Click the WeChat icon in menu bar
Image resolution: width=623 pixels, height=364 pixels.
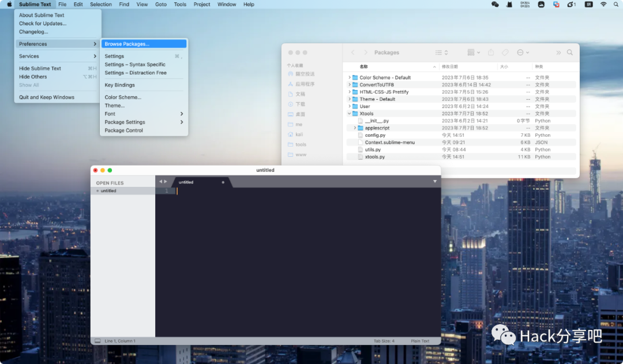(495, 5)
